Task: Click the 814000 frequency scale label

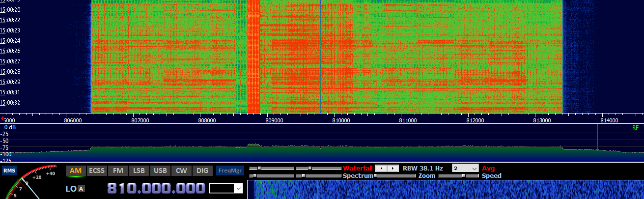Action: [x=609, y=120]
